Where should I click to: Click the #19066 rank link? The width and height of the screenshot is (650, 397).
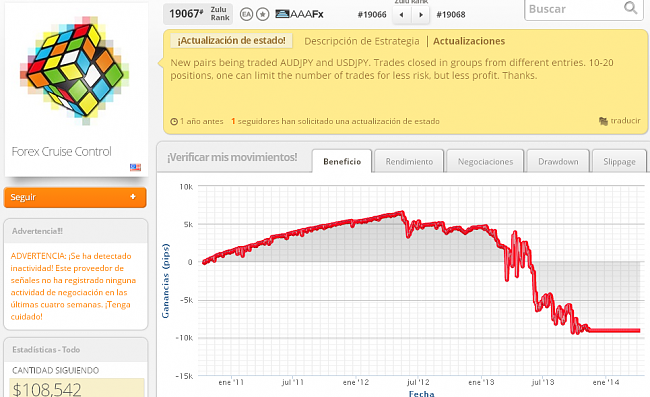point(372,15)
